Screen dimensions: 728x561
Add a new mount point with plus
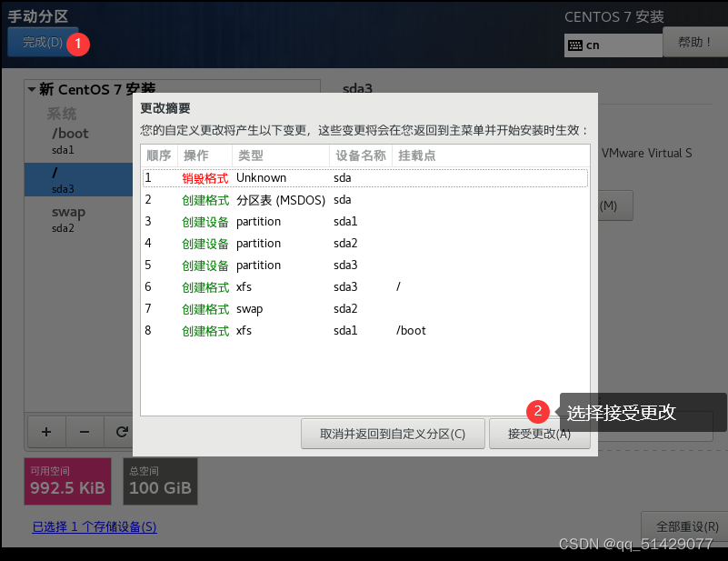(46, 432)
